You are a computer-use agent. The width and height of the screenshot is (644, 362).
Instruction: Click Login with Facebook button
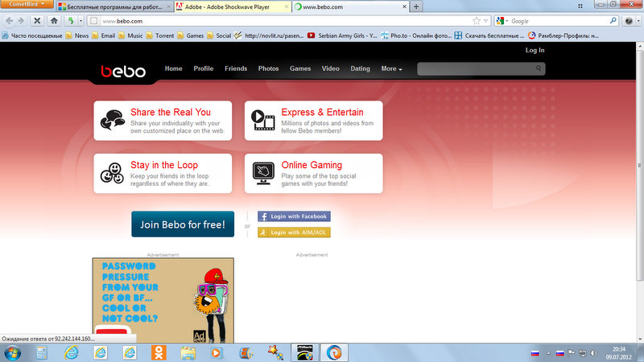tap(294, 216)
